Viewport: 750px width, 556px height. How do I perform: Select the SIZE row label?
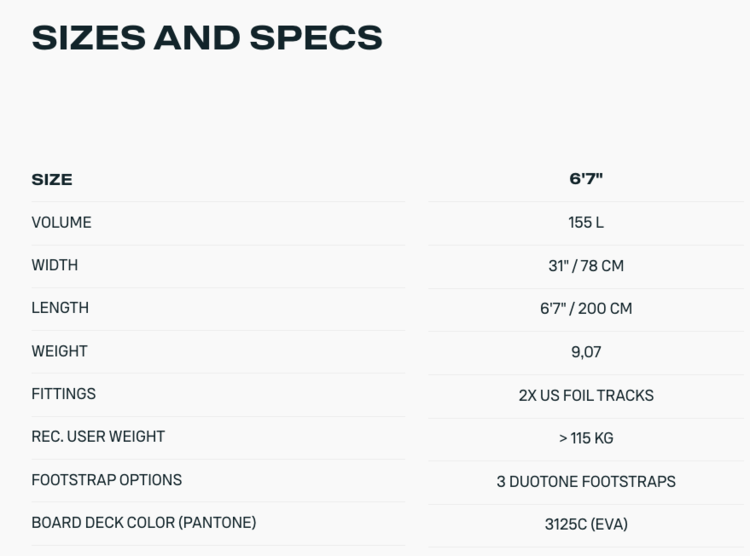(52, 180)
